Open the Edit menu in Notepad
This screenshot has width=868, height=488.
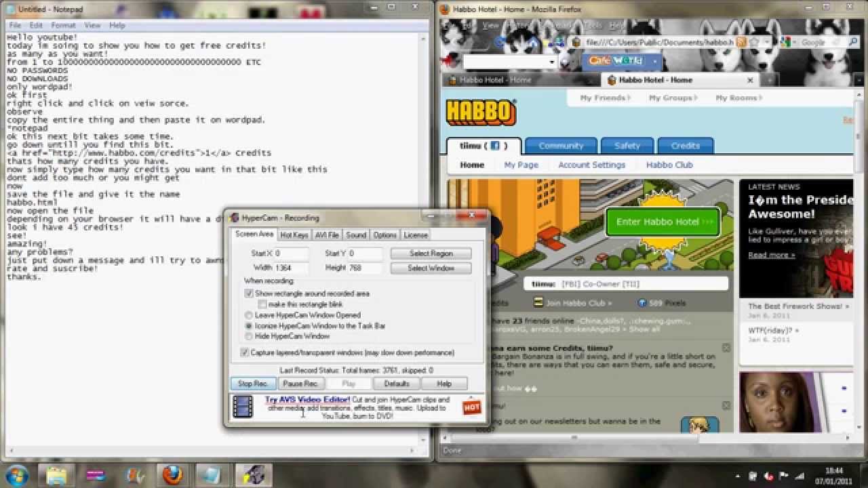(35, 25)
